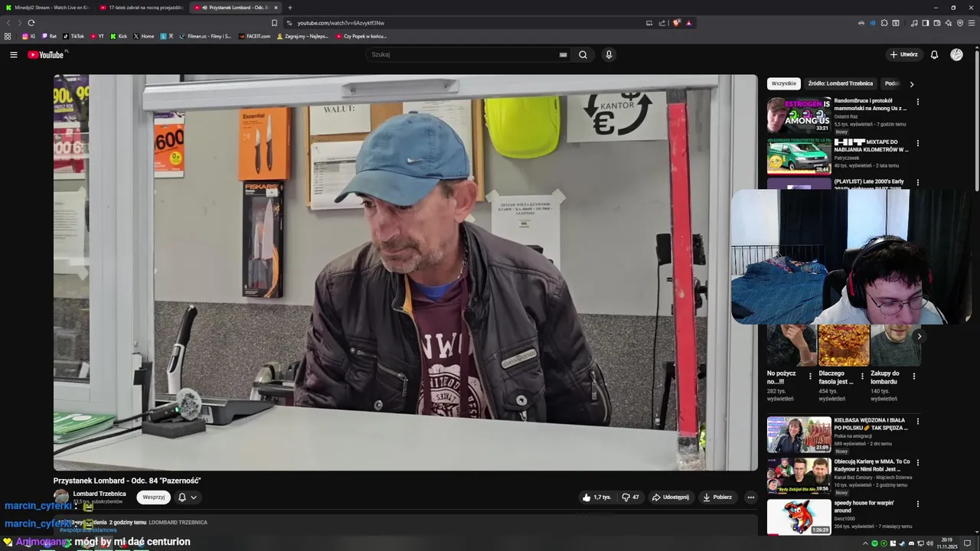Open the FACEIT.com bookmark
This screenshot has width=980, height=551.
(254, 36)
